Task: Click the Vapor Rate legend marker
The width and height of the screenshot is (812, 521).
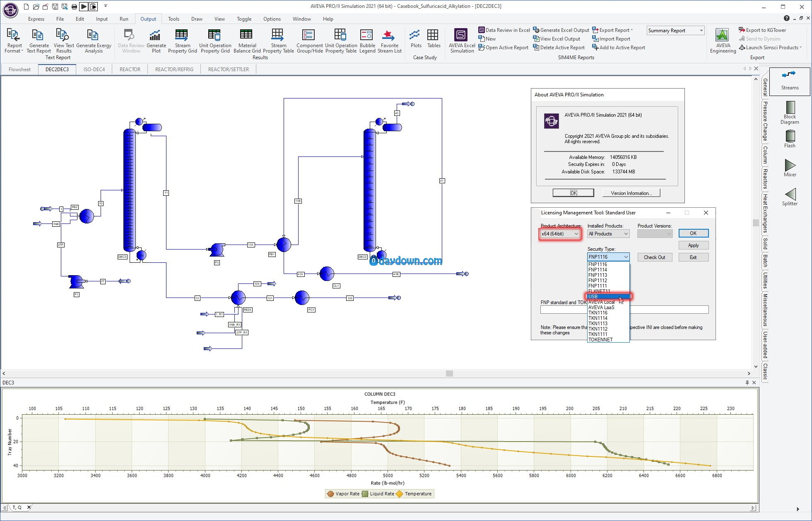Action: click(330, 494)
